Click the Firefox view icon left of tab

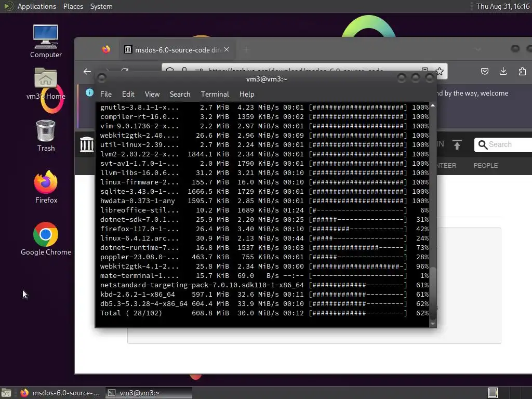click(x=106, y=49)
